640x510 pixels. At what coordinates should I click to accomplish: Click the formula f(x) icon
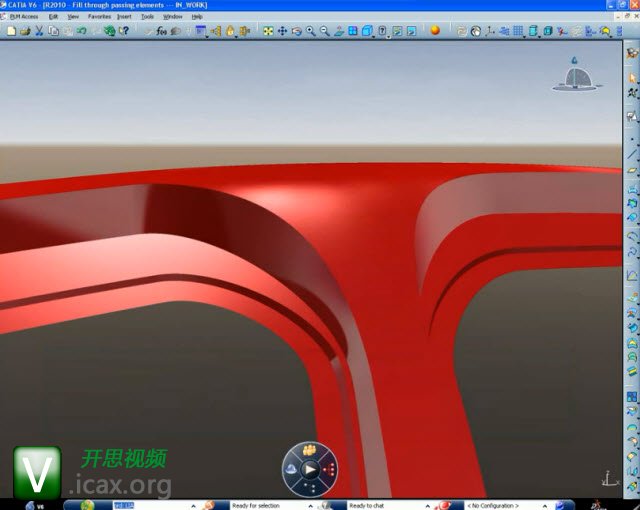[x=162, y=31]
